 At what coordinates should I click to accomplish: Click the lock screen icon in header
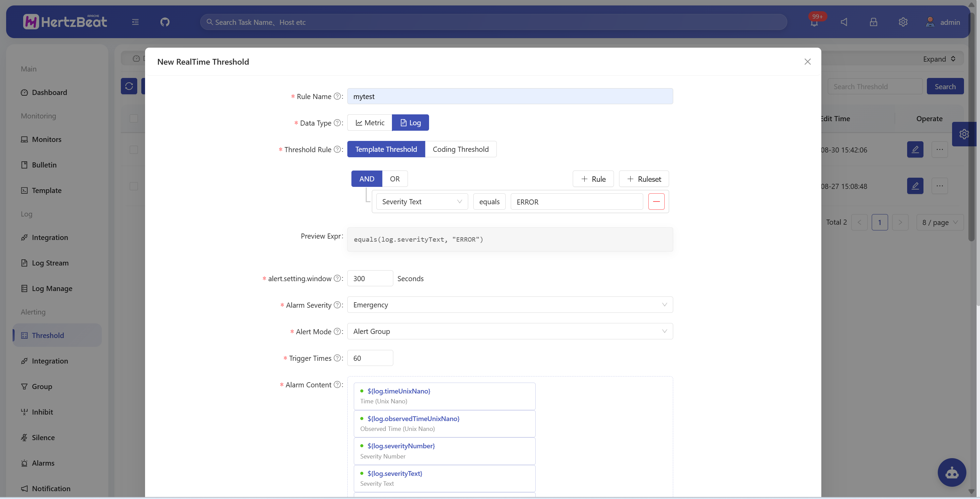[873, 22]
